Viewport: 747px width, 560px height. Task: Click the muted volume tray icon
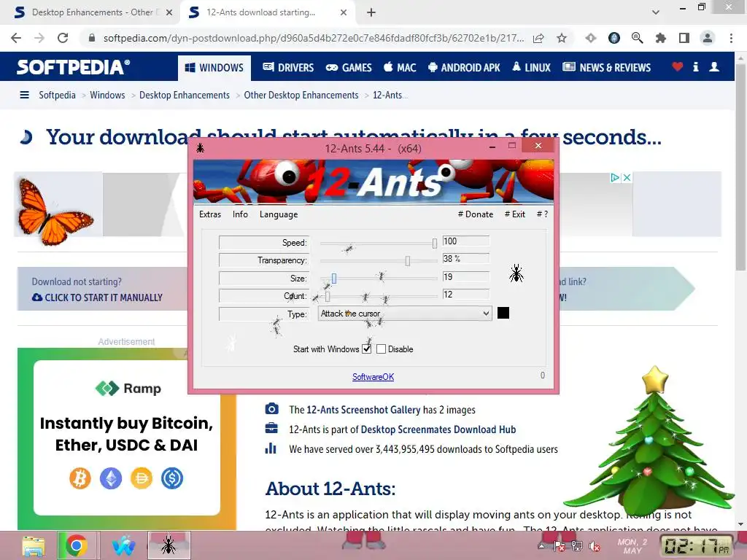click(x=594, y=546)
